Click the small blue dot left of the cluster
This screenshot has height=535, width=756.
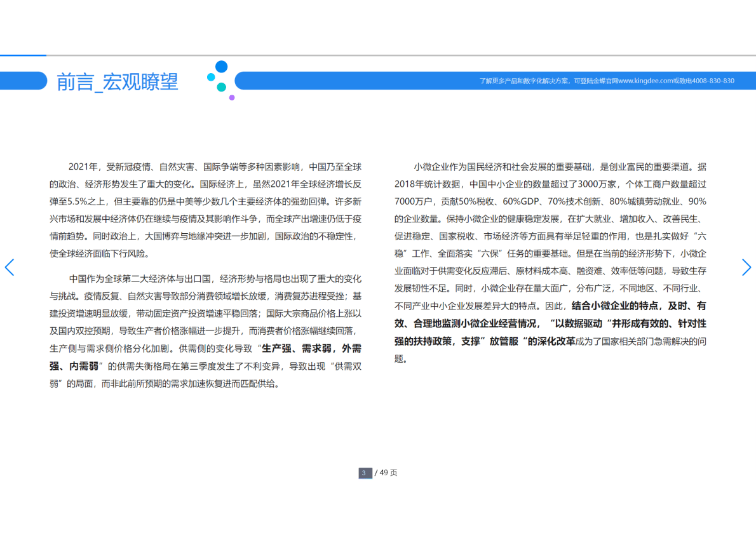[211, 77]
